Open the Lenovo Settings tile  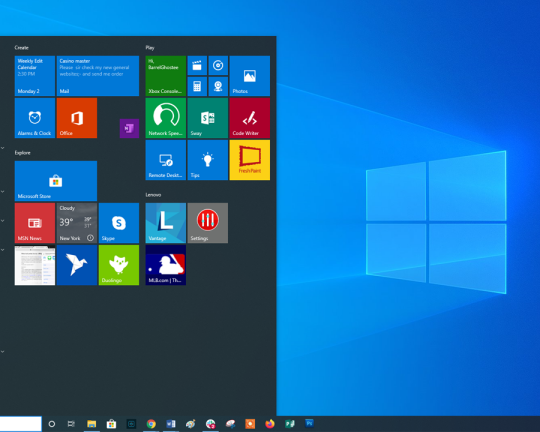click(x=208, y=223)
